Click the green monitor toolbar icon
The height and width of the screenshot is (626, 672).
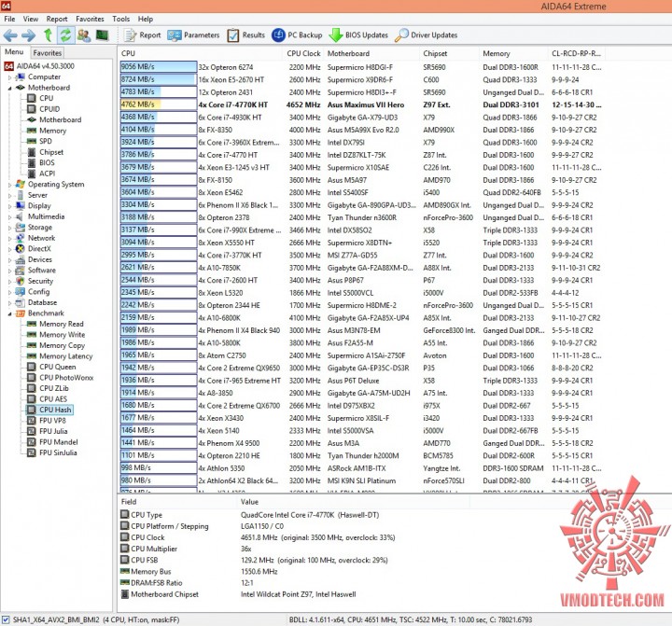pos(102,35)
